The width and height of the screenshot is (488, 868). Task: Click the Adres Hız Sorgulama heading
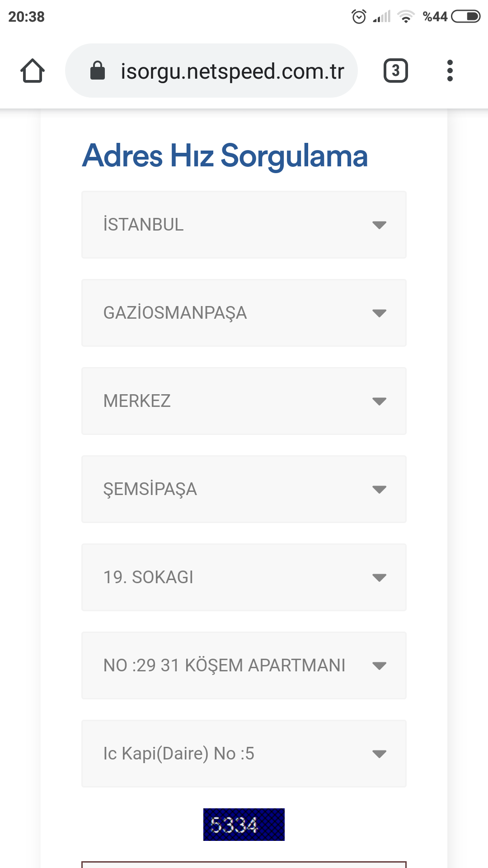click(x=225, y=156)
